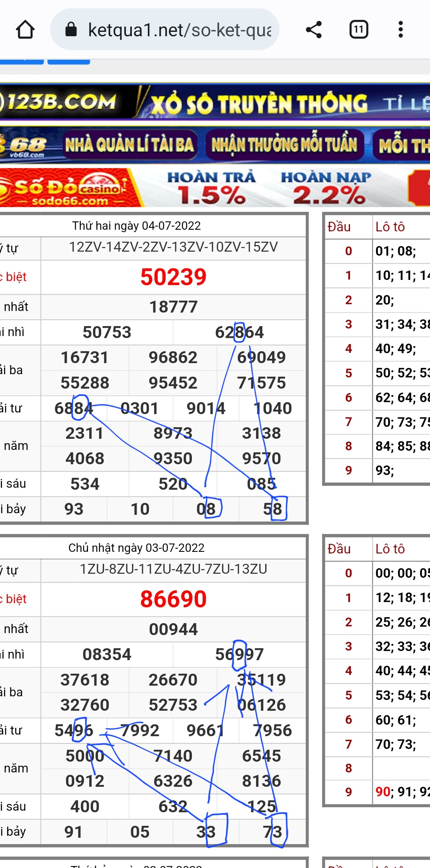Select third prize number 16731
Screen dimensions: 430x868
pyautogui.click(x=85, y=358)
